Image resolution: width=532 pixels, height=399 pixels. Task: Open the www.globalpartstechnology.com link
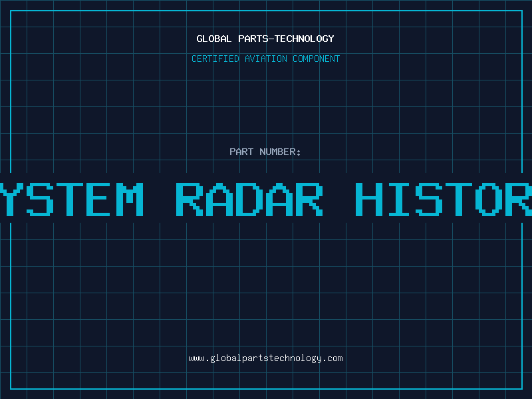265,358
